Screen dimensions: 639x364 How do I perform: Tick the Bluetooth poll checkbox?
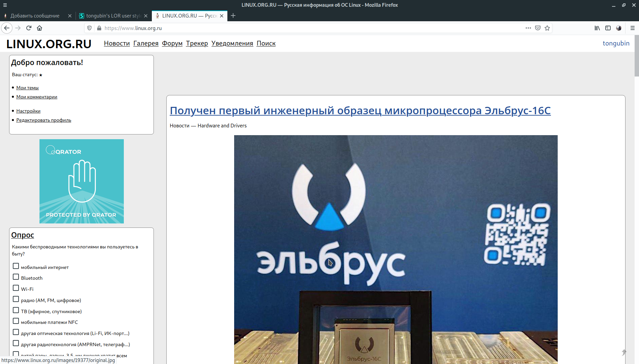[x=16, y=277]
